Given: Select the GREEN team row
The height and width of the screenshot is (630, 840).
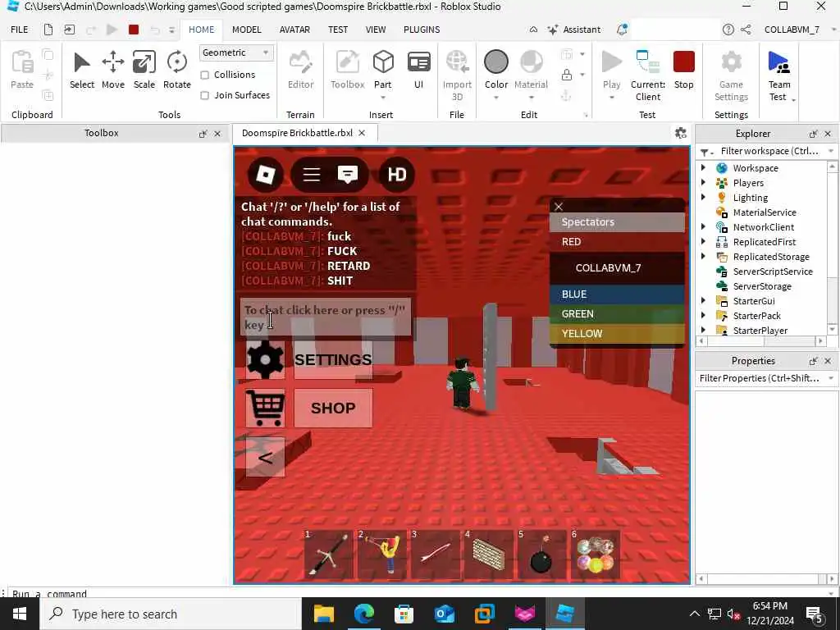Looking at the screenshot, I should click(617, 314).
